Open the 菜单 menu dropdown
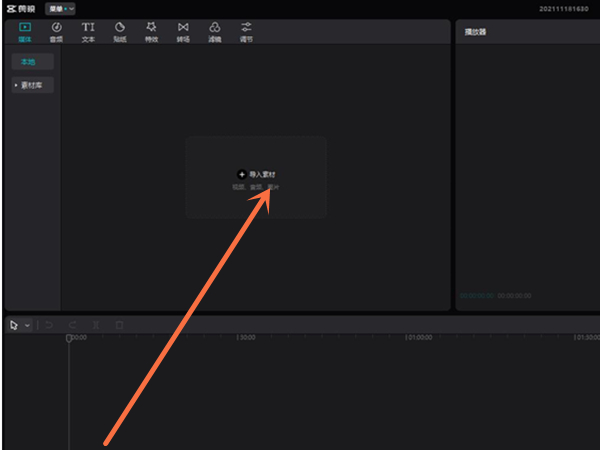Image resolution: width=600 pixels, height=450 pixels. [59, 8]
